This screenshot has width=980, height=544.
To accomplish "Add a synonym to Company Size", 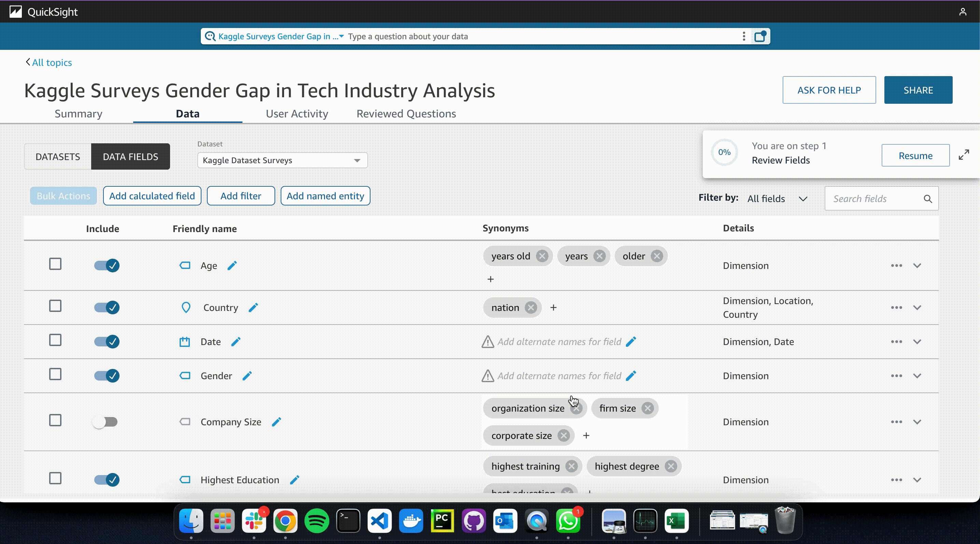I will point(586,436).
